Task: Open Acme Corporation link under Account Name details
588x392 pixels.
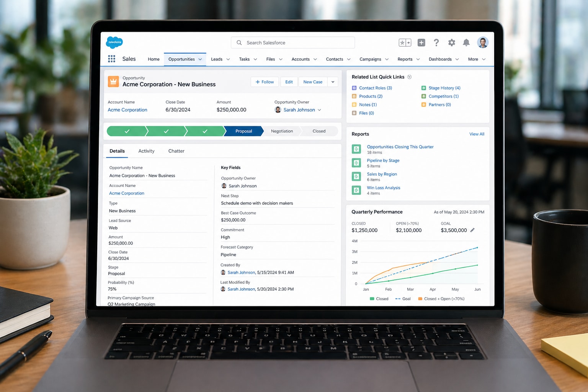Action: coord(127,193)
